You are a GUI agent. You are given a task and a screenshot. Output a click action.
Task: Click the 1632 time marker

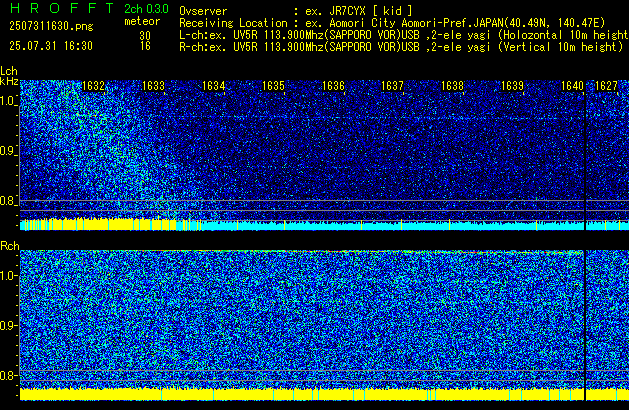(93, 86)
